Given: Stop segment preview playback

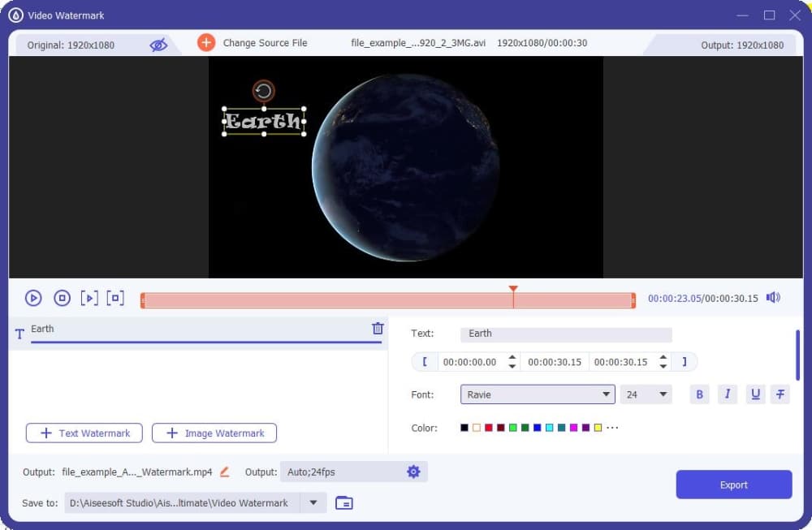Looking at the screenshot, I should click(x=115, y=298).
